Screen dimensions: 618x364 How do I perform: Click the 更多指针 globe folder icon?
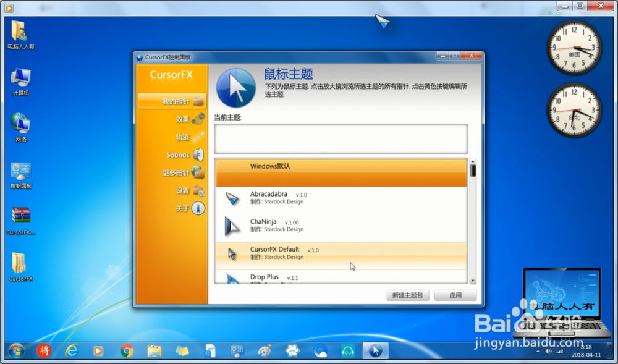[198, 172]
